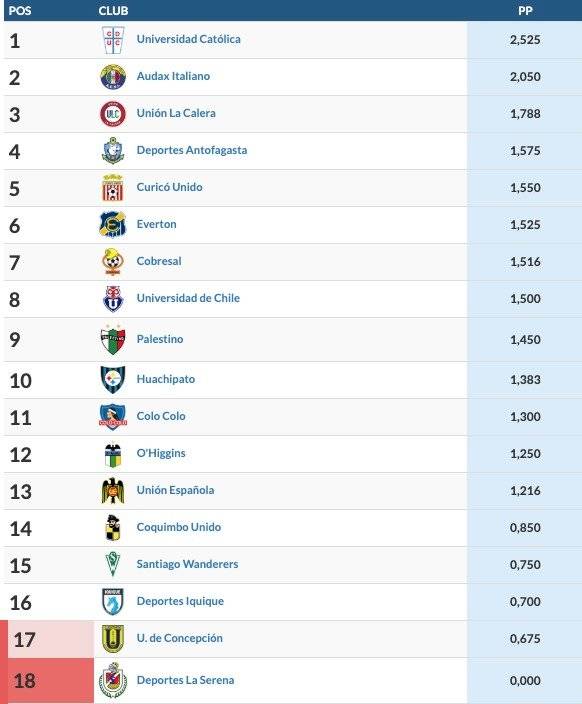Click the Audax Italiano club crest
The height and width of the screenshot is (704, 582).
coord(113,77)
